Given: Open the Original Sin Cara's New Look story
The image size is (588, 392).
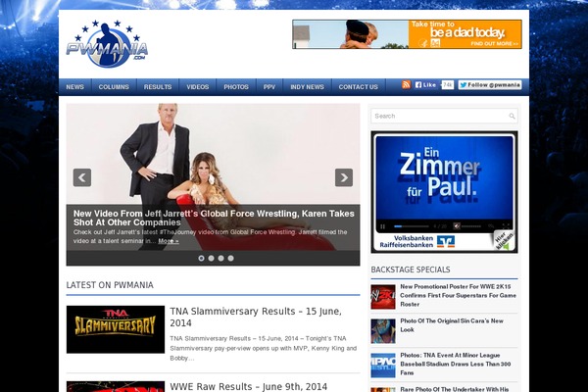Looking at the screenshot, I should tap(452, 325).
